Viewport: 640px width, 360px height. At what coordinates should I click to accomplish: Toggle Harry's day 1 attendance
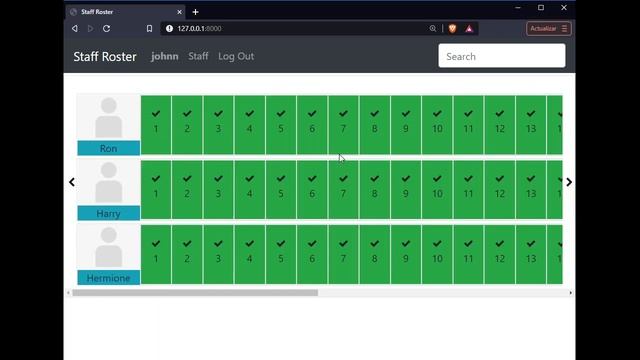coord(156,190)
